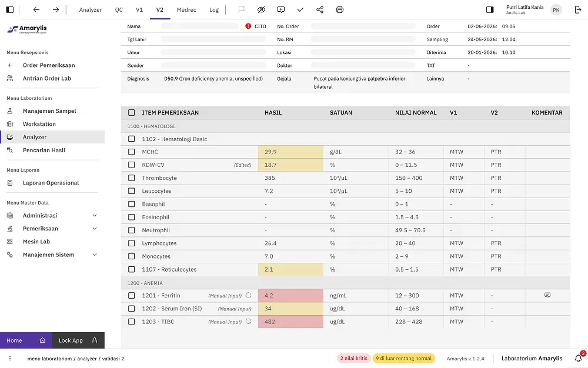Open Pencarian Hasil in sidebar
Image resolution: width=588 pixels, height=368 pixels.
pos(44,150)
